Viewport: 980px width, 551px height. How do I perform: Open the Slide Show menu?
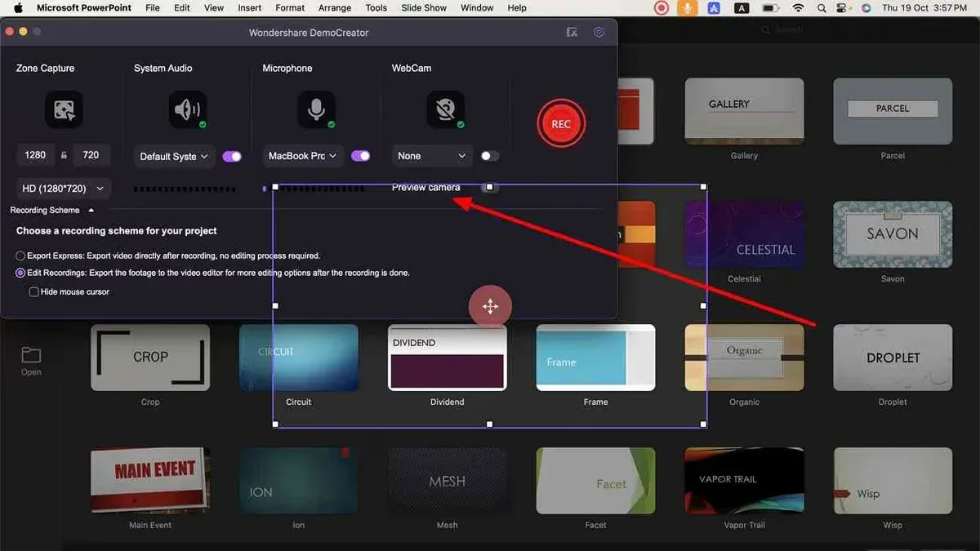(x=424, y=8)
